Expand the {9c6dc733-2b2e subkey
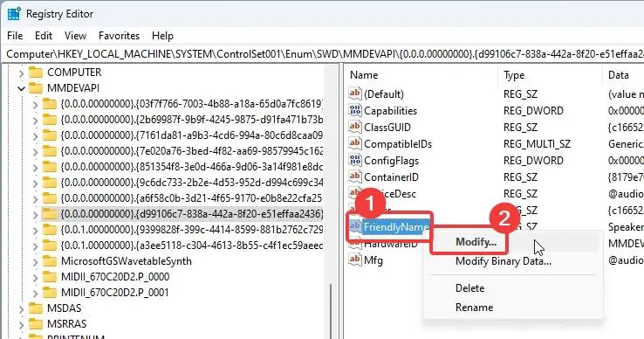 tap(35, 183)
